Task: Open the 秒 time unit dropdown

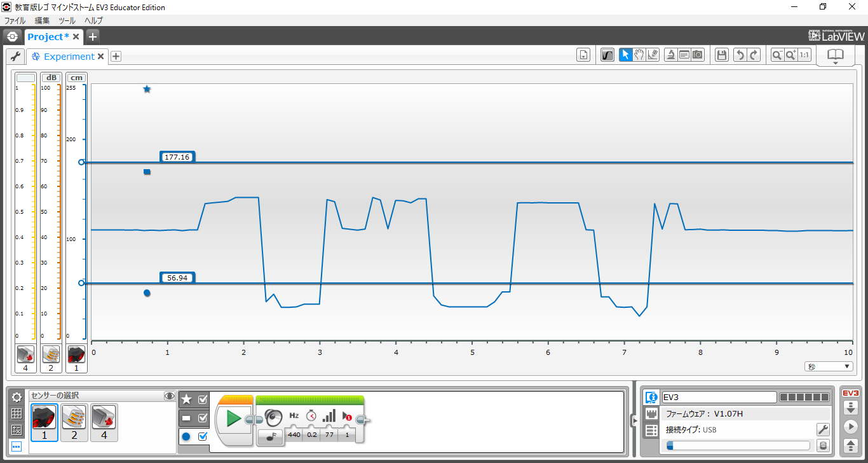Action: tap(829, 366)
